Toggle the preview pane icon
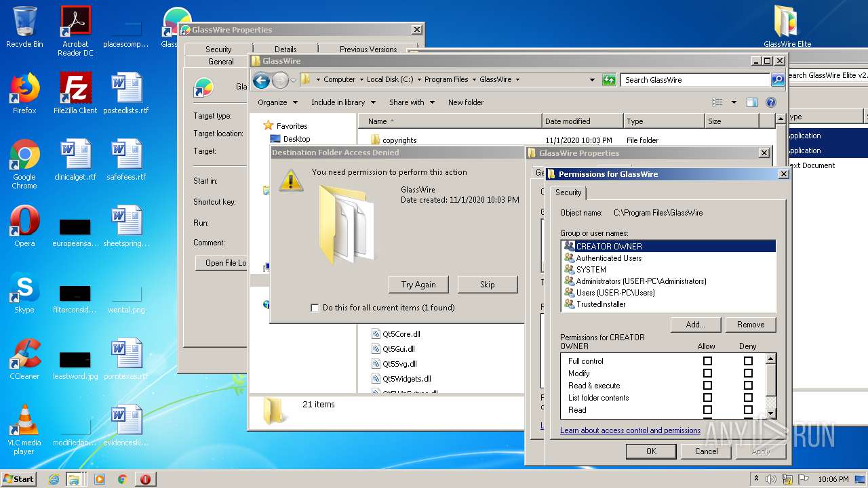 pos(751,102)
